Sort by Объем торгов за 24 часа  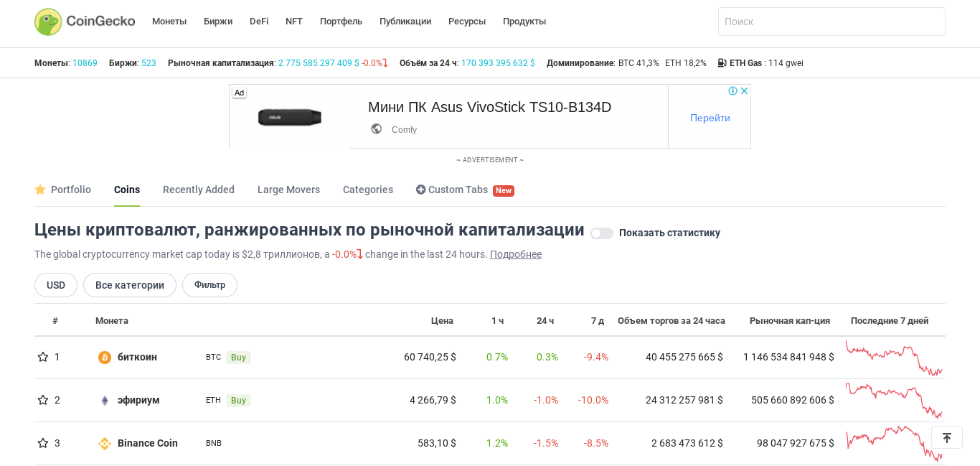[x=672, y=320]
